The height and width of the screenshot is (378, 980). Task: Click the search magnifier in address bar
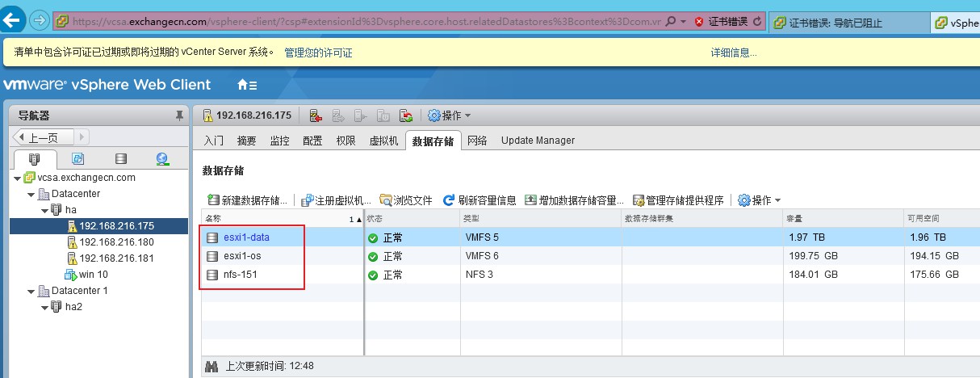coord(670,21)
